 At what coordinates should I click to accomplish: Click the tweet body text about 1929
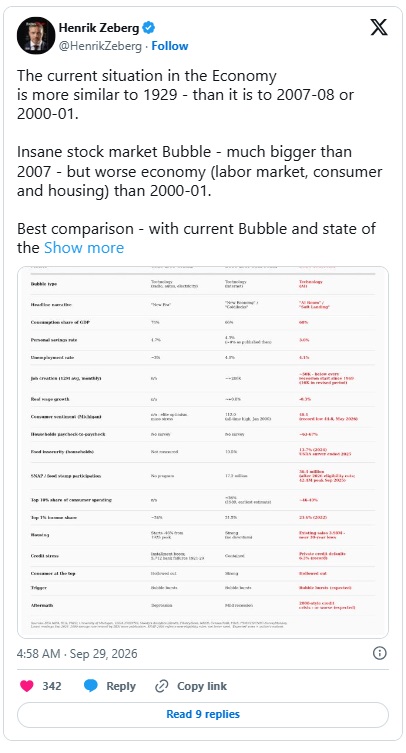point(185,95)
